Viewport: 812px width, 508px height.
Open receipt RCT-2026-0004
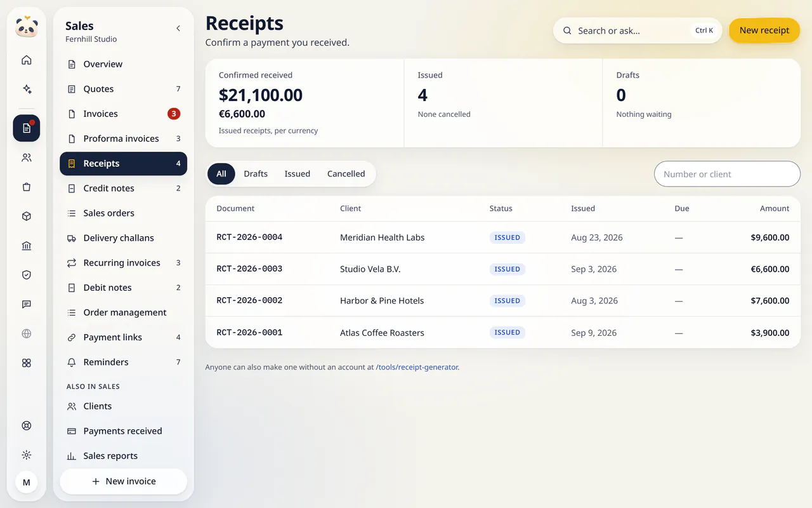(x=503, y=237)
